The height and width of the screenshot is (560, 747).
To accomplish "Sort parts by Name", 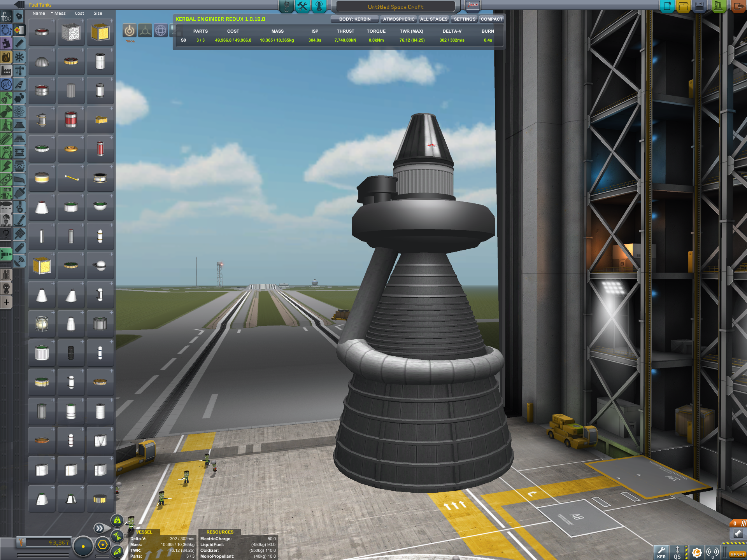I will pyautogui.click(x=39, y=13).
